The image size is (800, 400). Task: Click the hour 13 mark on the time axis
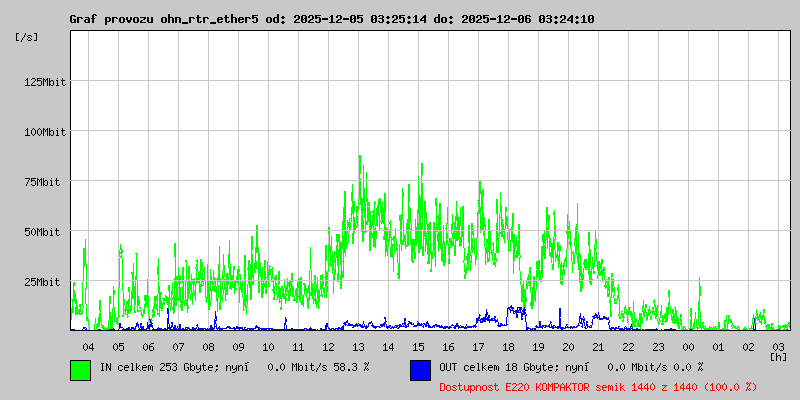(358, 346)
